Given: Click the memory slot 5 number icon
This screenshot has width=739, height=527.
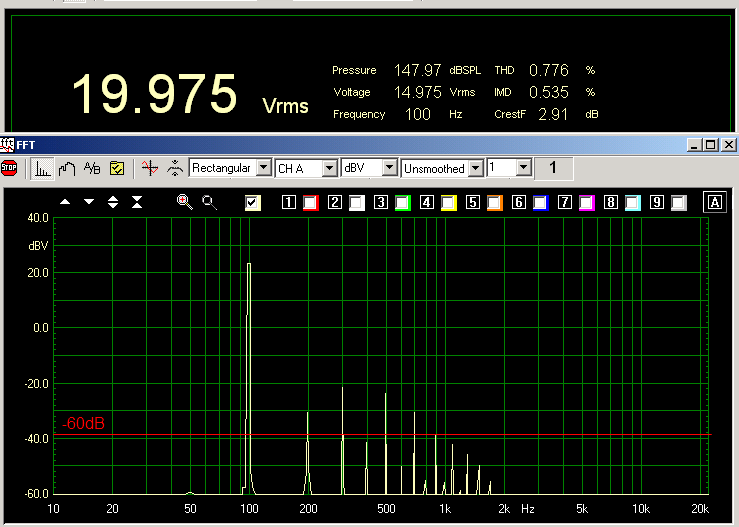Looking at the screenshot, I should pyautogui.click(x=473, y=202).
